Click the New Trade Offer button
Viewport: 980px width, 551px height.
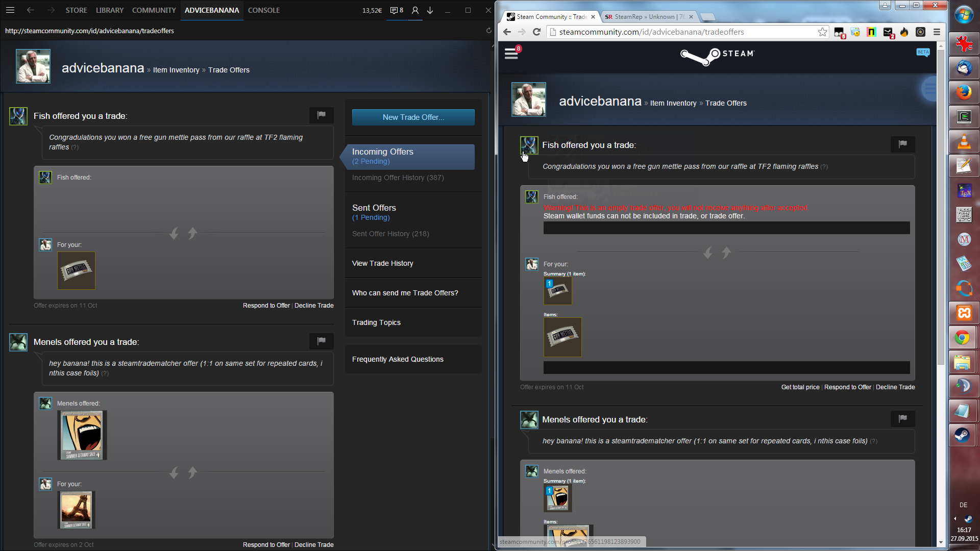[413, 117]
